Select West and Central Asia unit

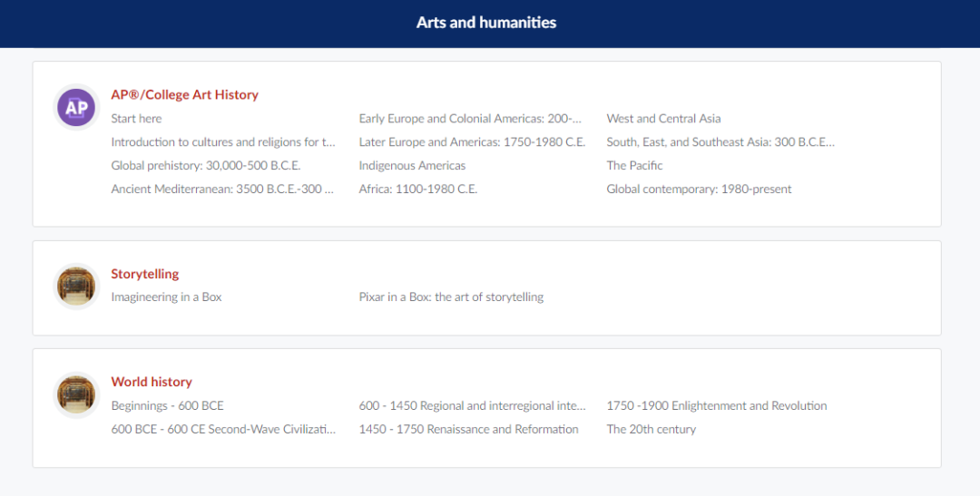pyautogui.click(x=663, y=119)
